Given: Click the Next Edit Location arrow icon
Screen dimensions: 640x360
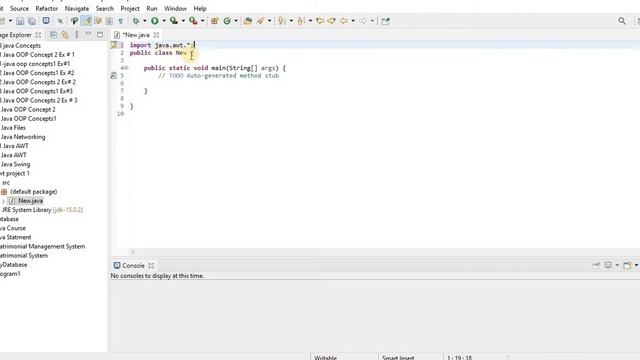Looking at the screenshot, I should tap(331, 21).
